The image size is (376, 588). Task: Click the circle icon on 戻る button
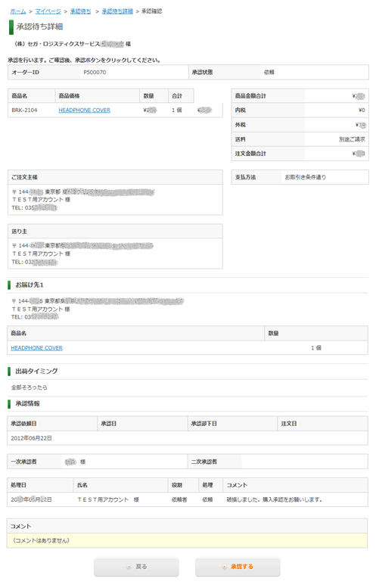pos(129,567)
